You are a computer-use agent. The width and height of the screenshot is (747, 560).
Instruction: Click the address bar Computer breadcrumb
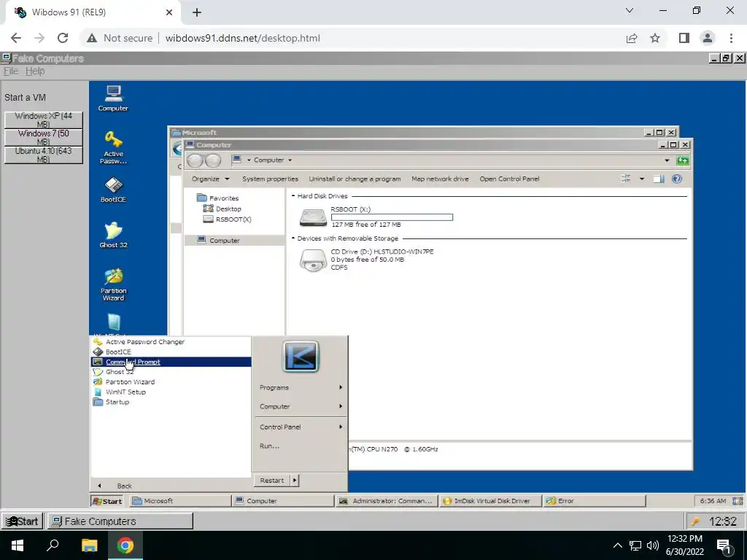coord(268,160)
